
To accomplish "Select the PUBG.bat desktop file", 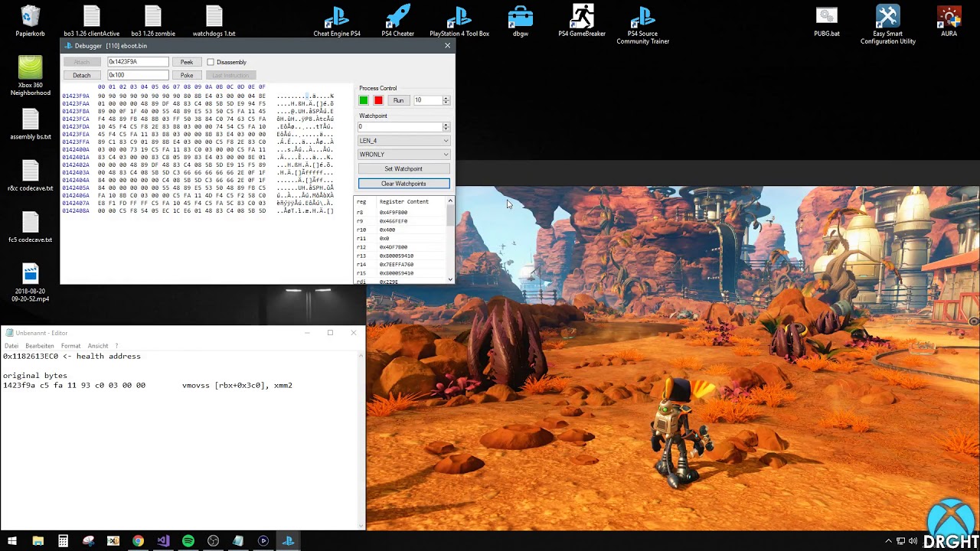I will tap(827, 21).
